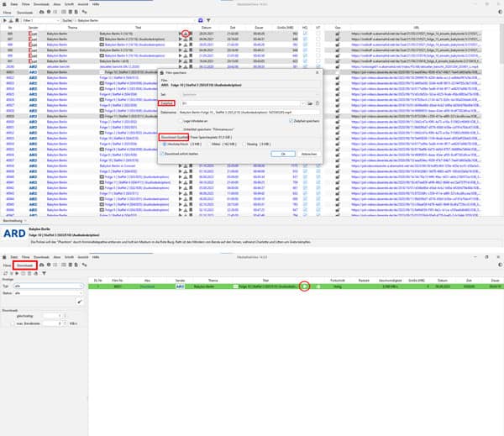
Task: Select the Mittel quality radio button
Action: [x=208, y=144]
